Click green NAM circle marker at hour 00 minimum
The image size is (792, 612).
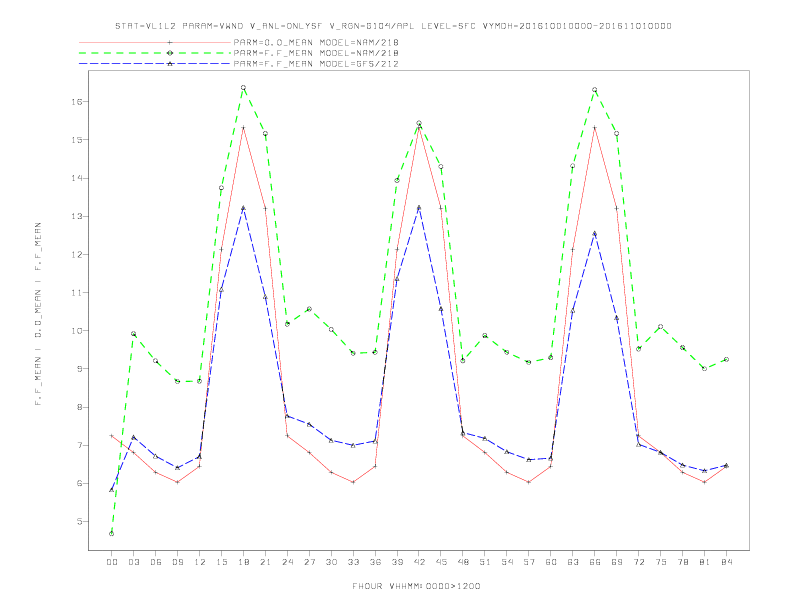click(x=112, y=534)
